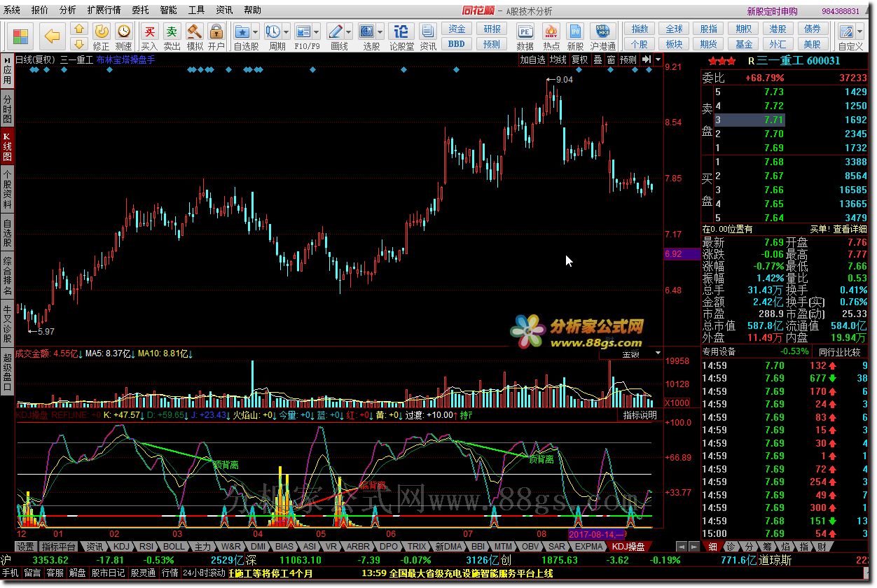Open the dropdown arrow beside chart options bar
This screenshot has width=877, height=588.
[658, 59]
